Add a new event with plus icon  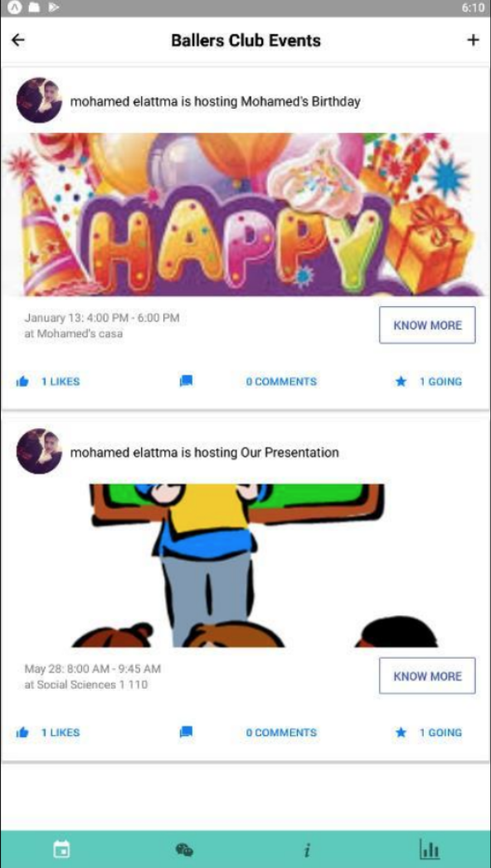pyautogui.click(x=473, y=40)
